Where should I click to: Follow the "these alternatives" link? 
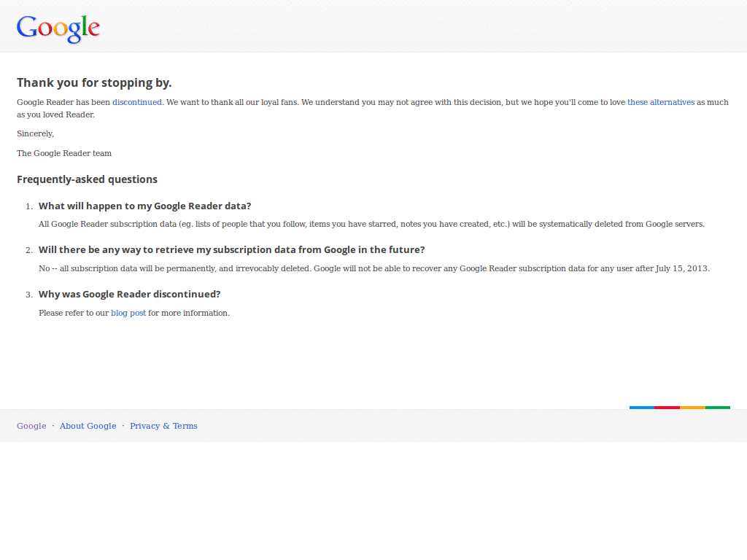(x=661, y=102)
